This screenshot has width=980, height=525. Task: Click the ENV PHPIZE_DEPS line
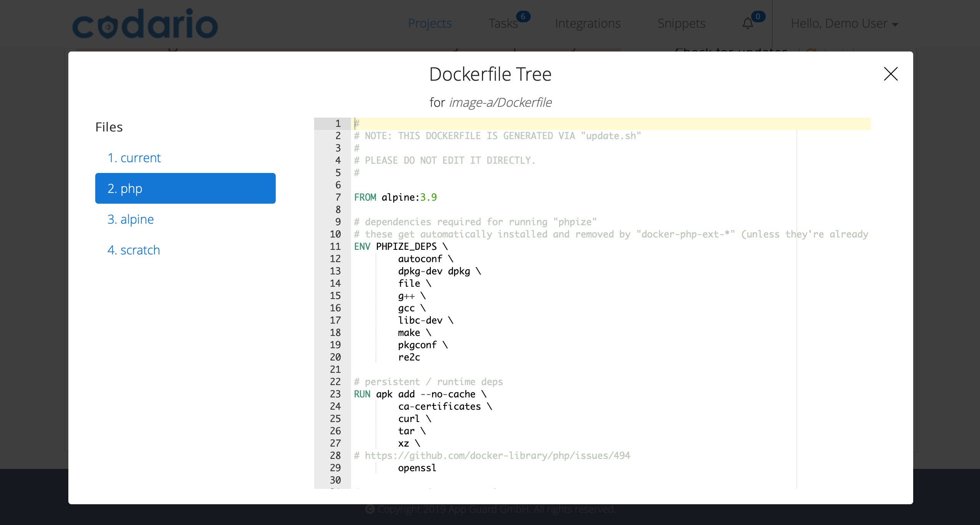coord(401,246)
